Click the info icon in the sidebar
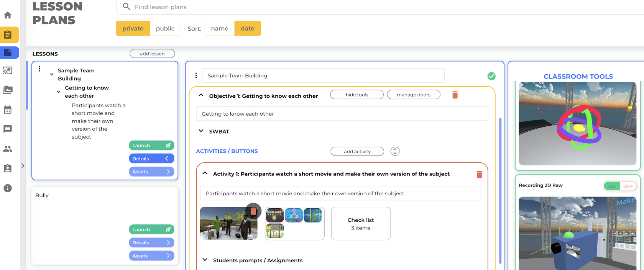The image size is (644, 270). click(8, 188)
